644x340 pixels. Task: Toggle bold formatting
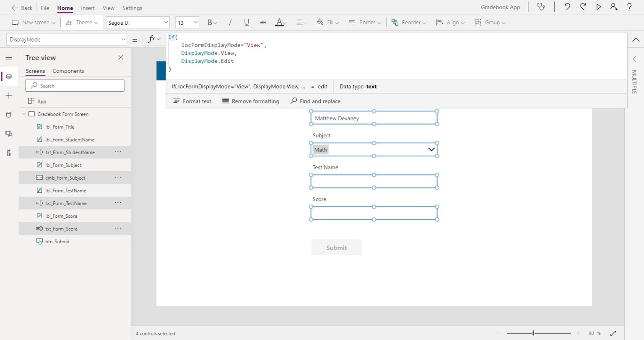coord(210,22)
